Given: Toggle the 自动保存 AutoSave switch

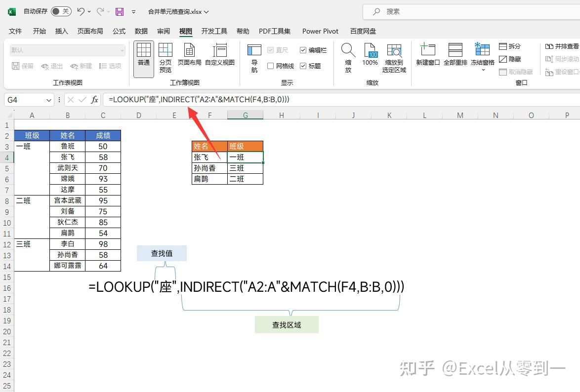Looking at the screenshot, I should tap(61, 11).
